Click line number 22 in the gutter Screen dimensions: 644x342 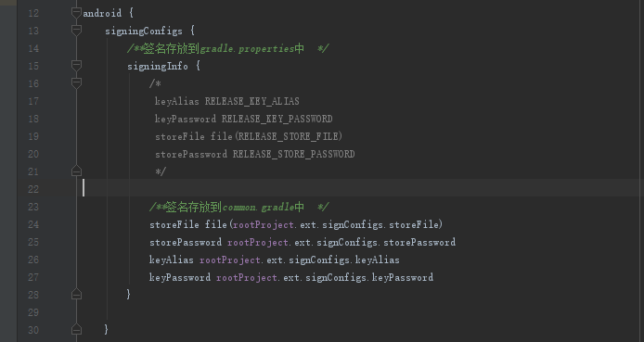33,189
